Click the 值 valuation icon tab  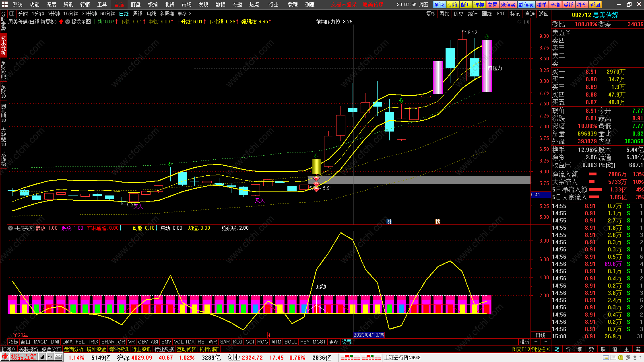coord(615,349)
